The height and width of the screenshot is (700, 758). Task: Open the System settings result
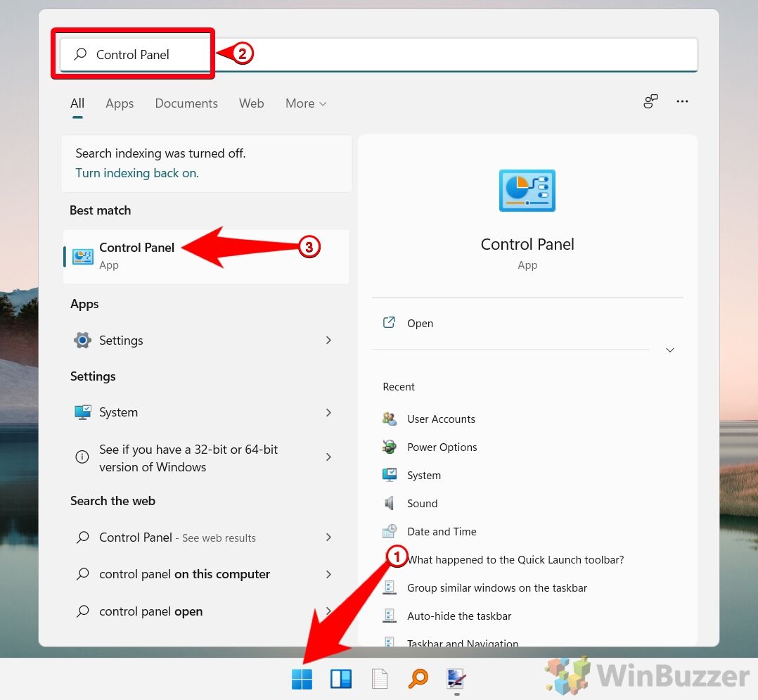(x=206, y=412)
